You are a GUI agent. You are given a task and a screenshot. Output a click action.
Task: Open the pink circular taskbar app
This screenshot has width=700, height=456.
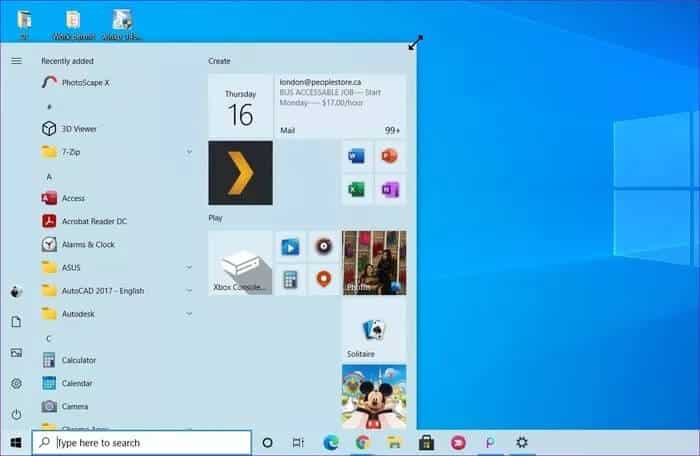pyautogui.click(x=458, y=443)
